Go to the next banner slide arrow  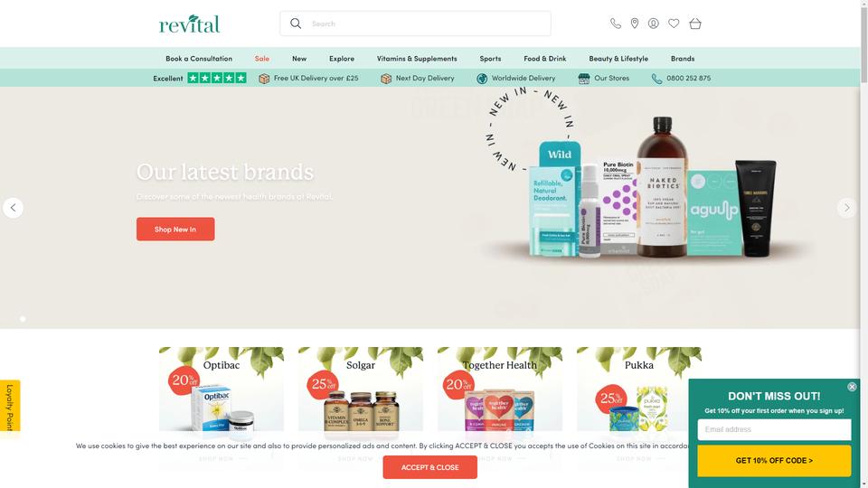846,208
